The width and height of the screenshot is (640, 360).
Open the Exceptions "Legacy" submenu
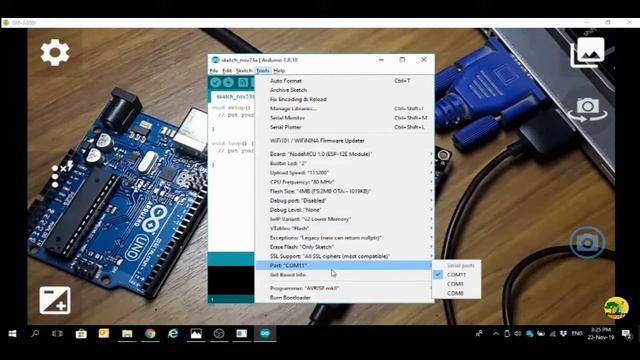tap(344, 238)
